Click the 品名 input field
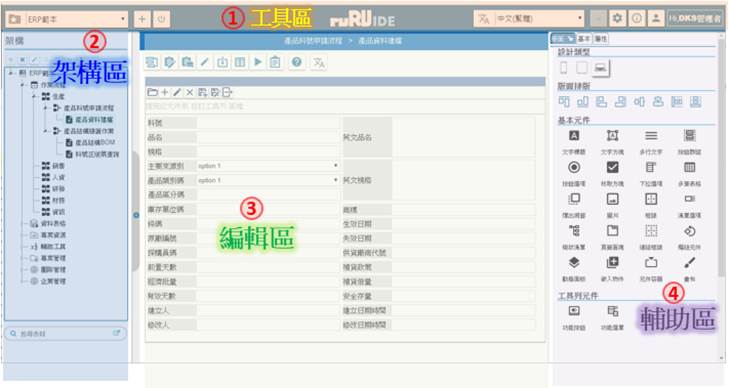Image resolution: width=729 pixels, height=388 pixels. coord(268,138)
